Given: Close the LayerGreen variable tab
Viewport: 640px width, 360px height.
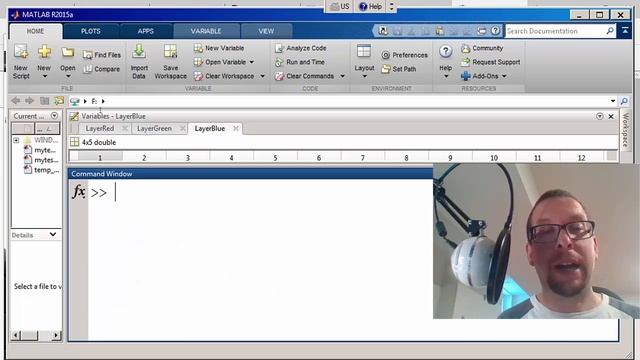Looking at the screenshot, I should (x=182, y=128).
